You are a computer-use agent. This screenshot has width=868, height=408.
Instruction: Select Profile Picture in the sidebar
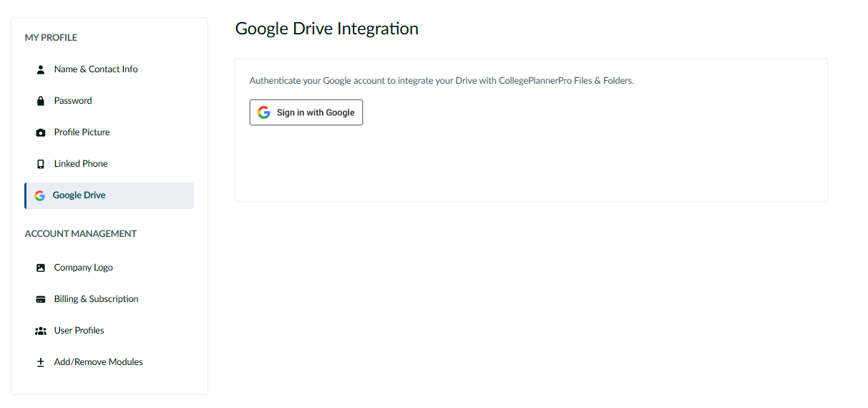[82, 132]
